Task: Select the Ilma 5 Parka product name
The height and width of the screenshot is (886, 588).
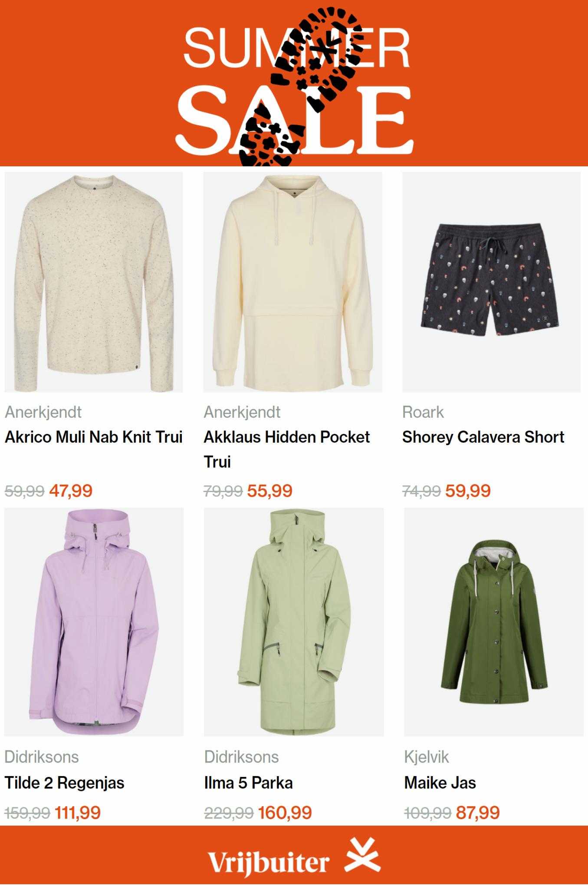Action: point(249,783)
